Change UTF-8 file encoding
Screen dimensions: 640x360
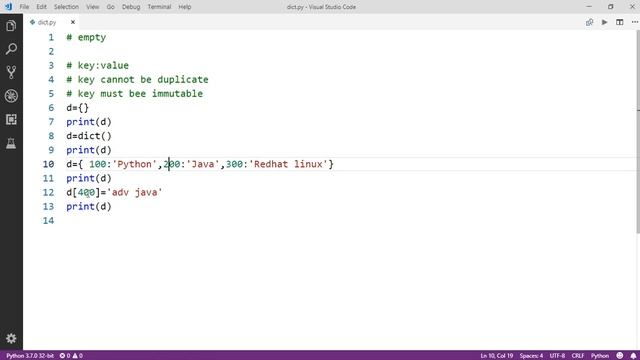557,356
